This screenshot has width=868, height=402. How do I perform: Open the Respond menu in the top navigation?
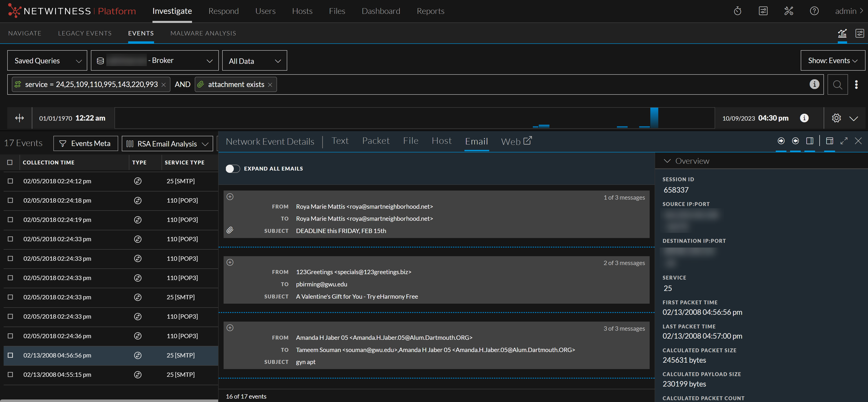coord(224,11)
